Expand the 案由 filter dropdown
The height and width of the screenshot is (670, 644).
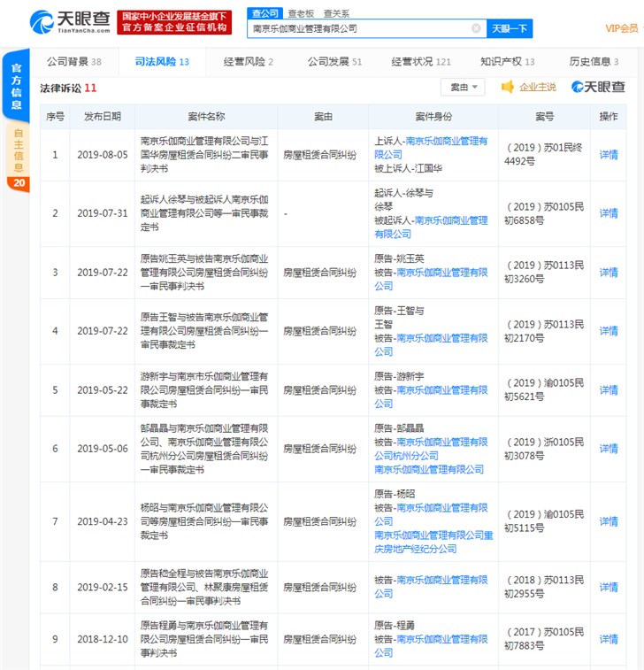click(x=463, y=88)
